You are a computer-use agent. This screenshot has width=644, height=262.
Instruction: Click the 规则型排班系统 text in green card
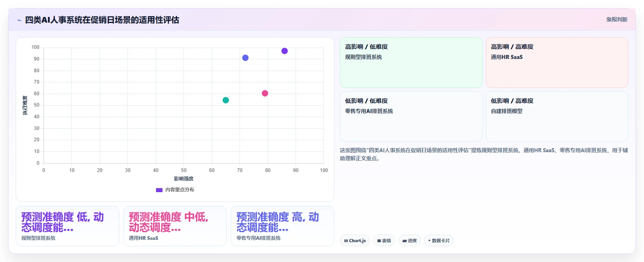tap(363, 57)
